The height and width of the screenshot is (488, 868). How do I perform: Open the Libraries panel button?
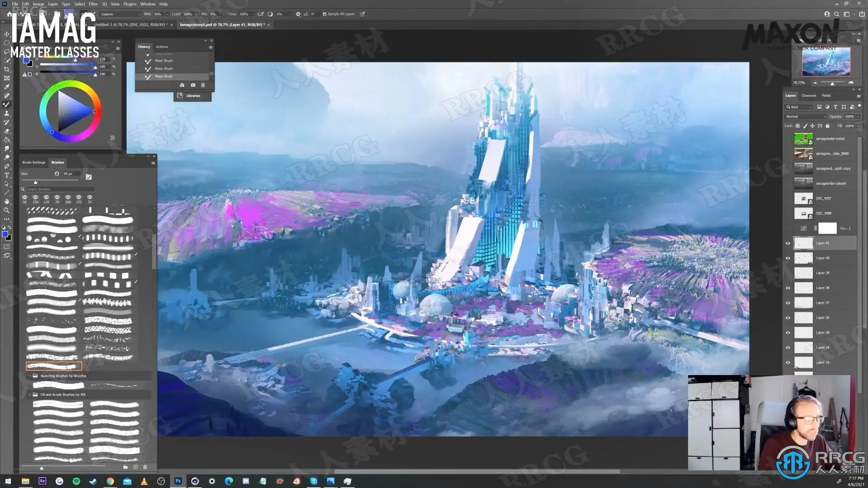(x=193, y=96)
